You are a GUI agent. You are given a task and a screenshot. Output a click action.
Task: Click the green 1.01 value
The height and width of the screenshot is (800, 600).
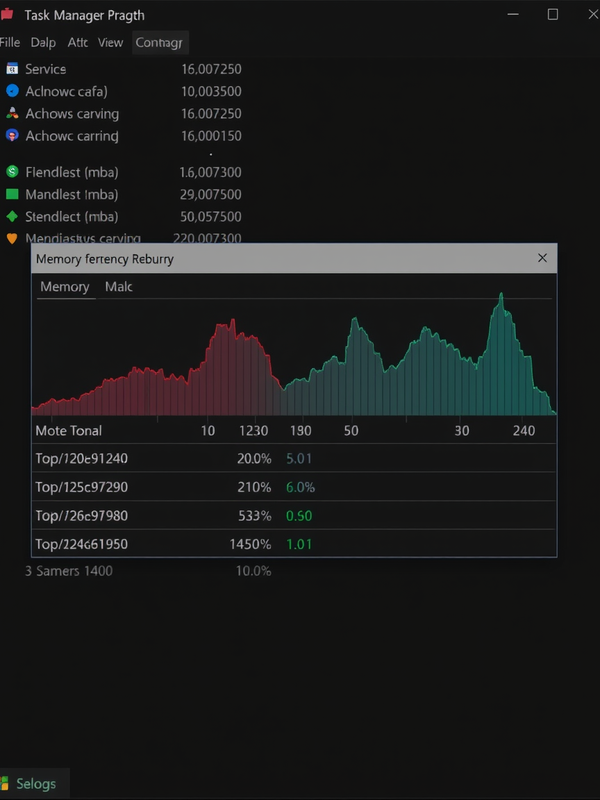tap(299, 544)
